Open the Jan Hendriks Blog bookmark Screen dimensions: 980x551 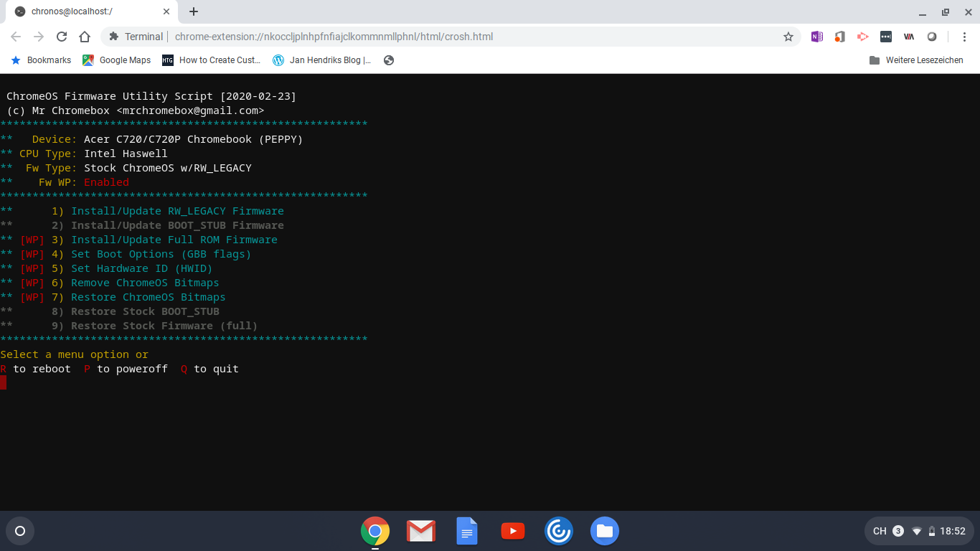(322, 60)
